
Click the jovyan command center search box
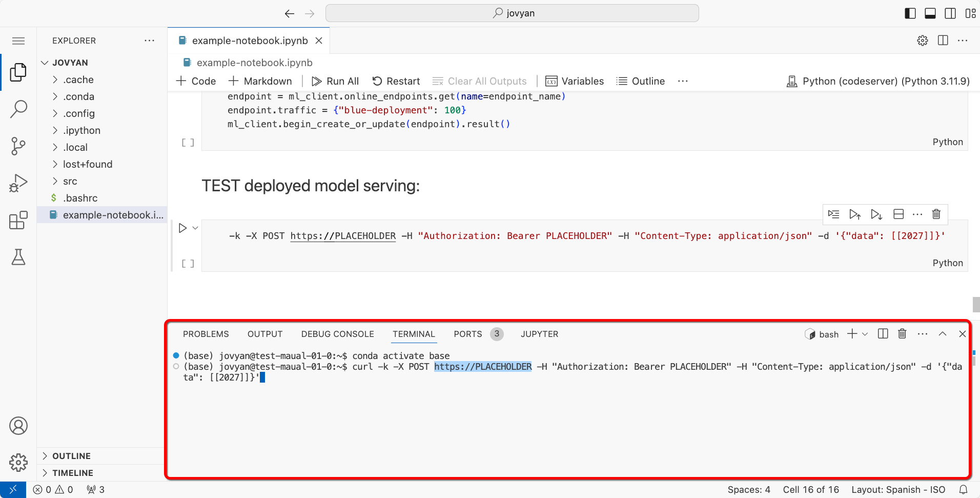click(512, 13)
